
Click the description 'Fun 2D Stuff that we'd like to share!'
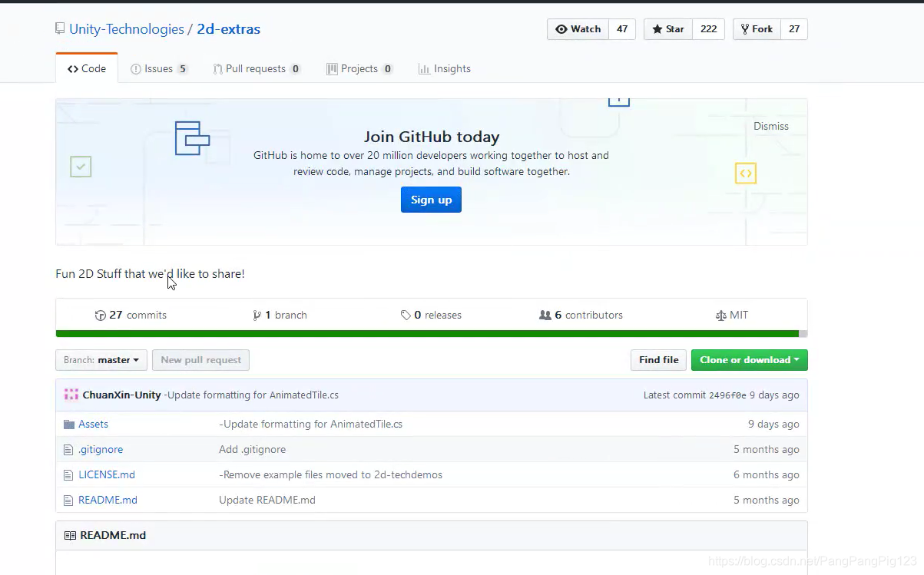coord(150,273)
